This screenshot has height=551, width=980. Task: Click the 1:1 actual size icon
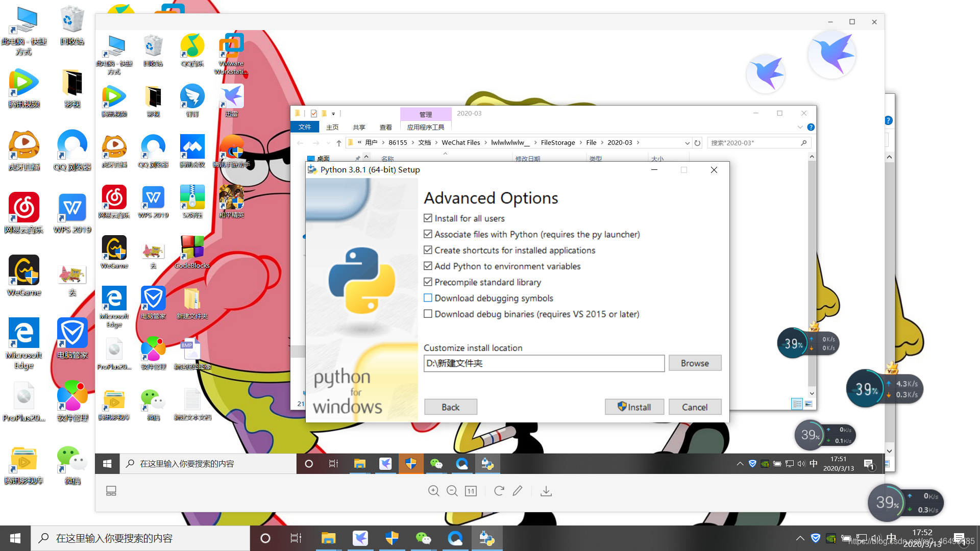pos(471,491)
